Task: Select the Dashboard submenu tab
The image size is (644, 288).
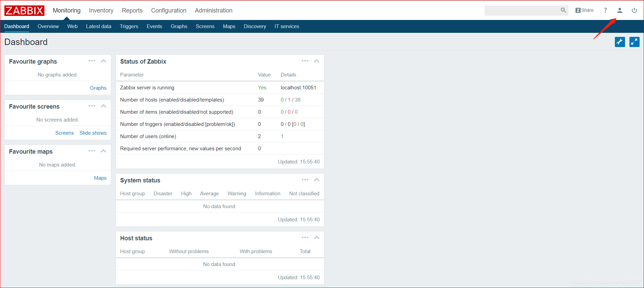Action: tap(17, 26)
